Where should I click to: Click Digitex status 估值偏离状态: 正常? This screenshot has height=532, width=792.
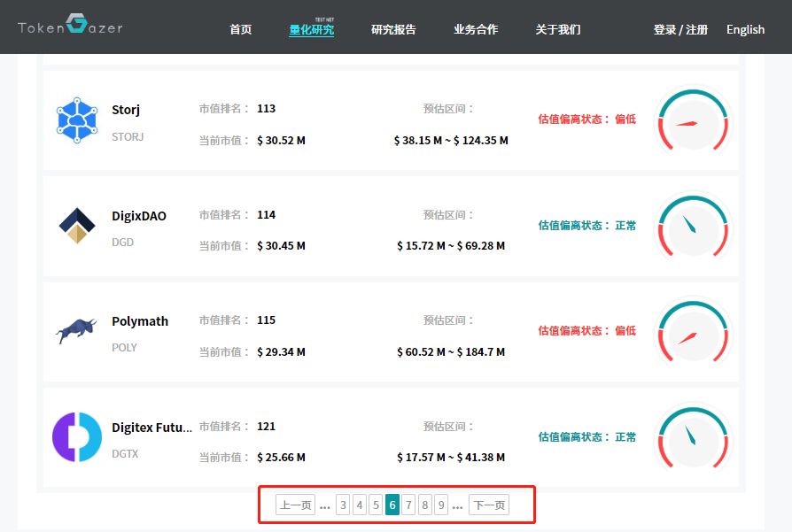point(587,437)
